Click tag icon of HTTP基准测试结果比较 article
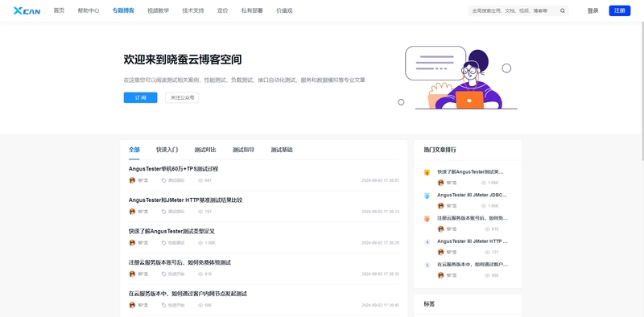644x317 pixels. [x=164, y=212]
